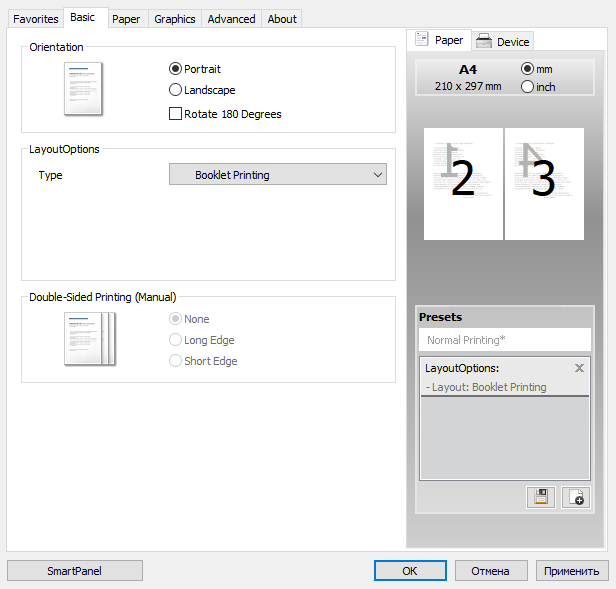The image size is (616, 589).
Task: Cancel with the Отмена button
Action: click(x=491, y=571)
